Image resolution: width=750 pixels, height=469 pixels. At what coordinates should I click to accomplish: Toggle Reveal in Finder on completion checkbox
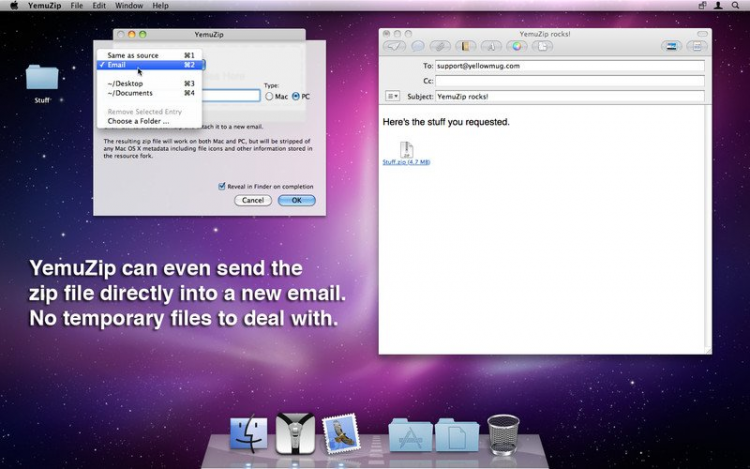(x=221, y=186)
